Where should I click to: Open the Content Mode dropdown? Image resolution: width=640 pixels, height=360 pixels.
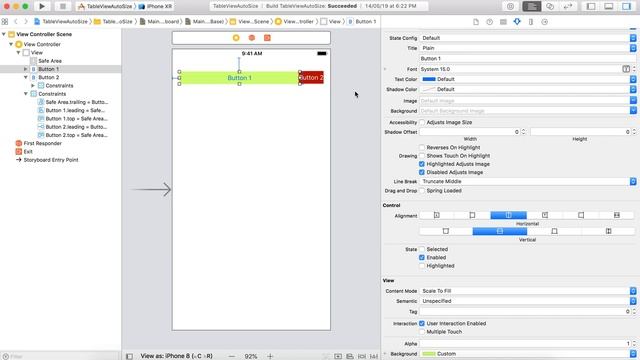click(528, 291)
